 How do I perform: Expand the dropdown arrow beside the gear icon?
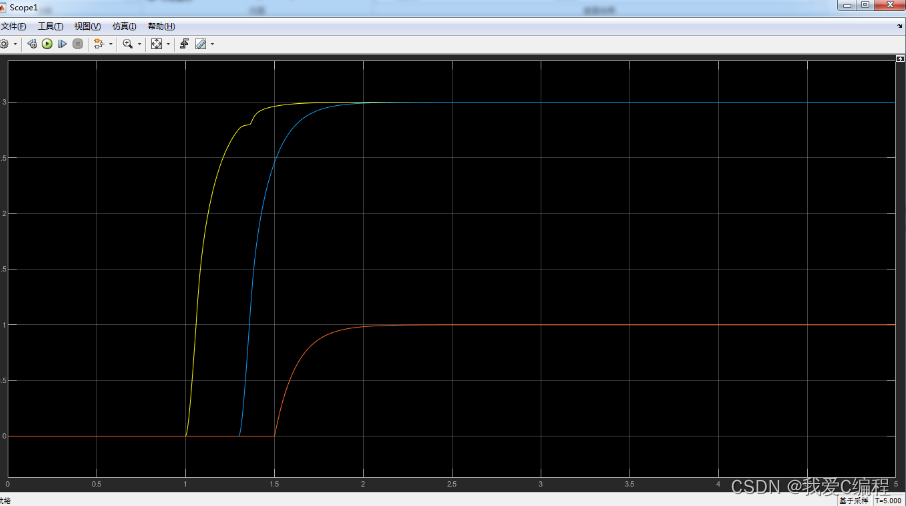click(15, 44)
